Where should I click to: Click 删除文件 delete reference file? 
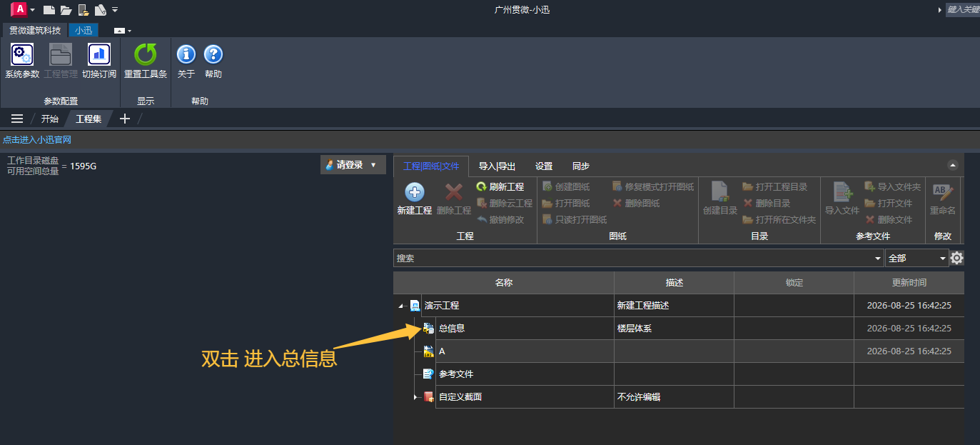click(x=889, y=219)
